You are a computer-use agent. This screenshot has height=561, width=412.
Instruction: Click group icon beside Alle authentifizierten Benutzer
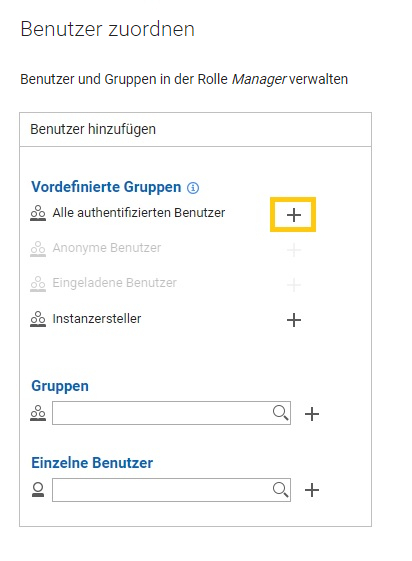[38, 213]
